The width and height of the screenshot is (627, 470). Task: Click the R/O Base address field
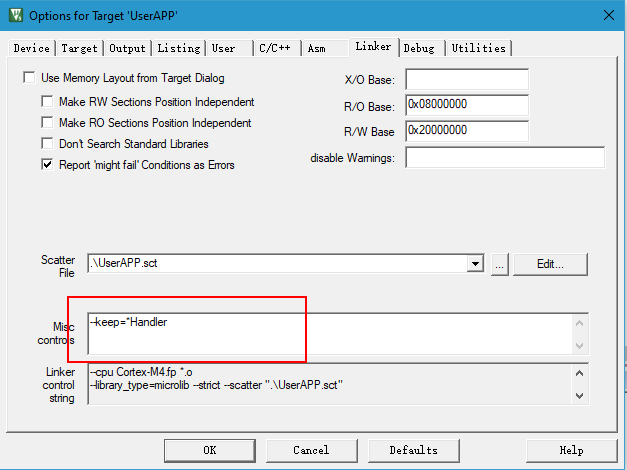[467, 105]
